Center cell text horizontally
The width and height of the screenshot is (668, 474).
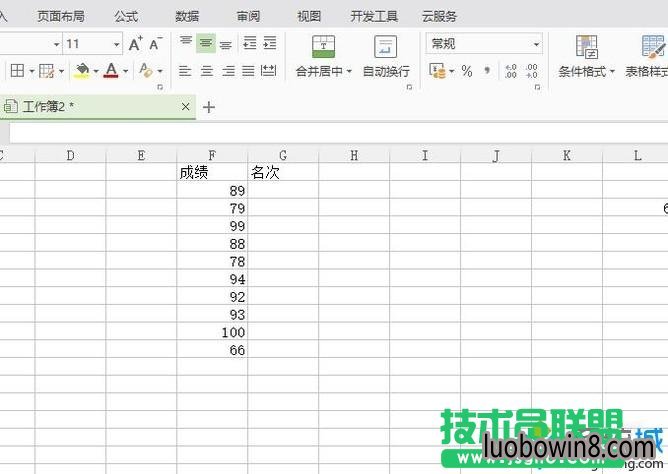(207, 71)
